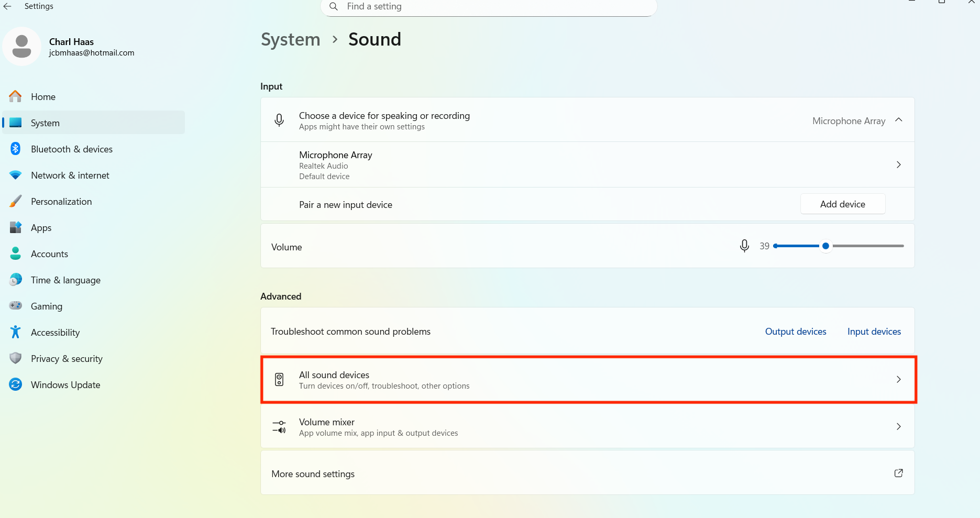This screenshot has width=980, height=518.
Task: Adjust the microphone Volume slider
Action: pyautogui.click(x=825, y=246)
